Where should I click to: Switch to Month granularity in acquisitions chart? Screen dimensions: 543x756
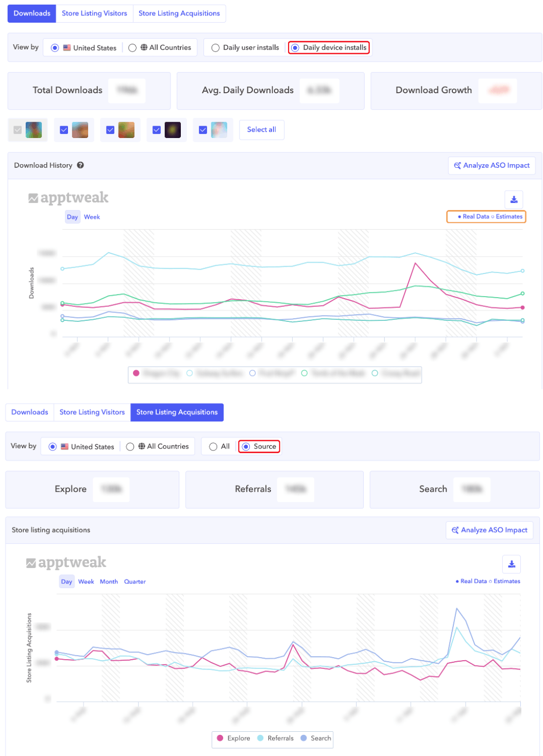pos(109,581)
